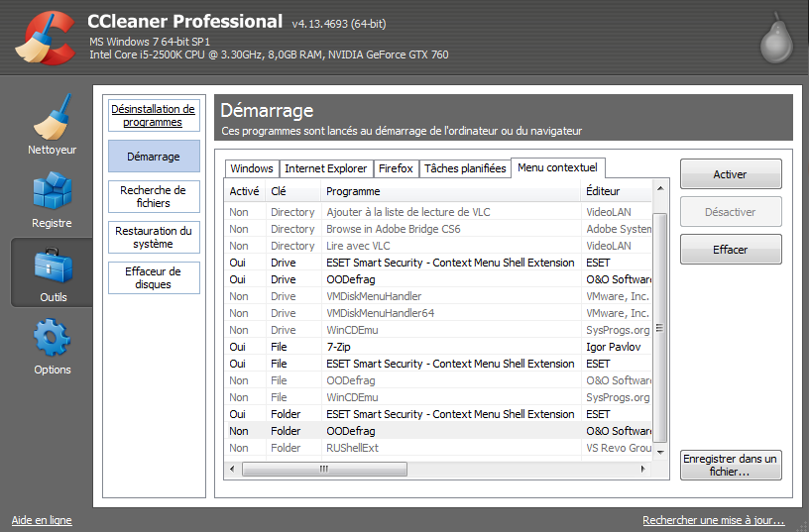Sort by the Éditeur column header
This screenshot has width=809, height=532.
pyautogui.click(x=616, y=191)
